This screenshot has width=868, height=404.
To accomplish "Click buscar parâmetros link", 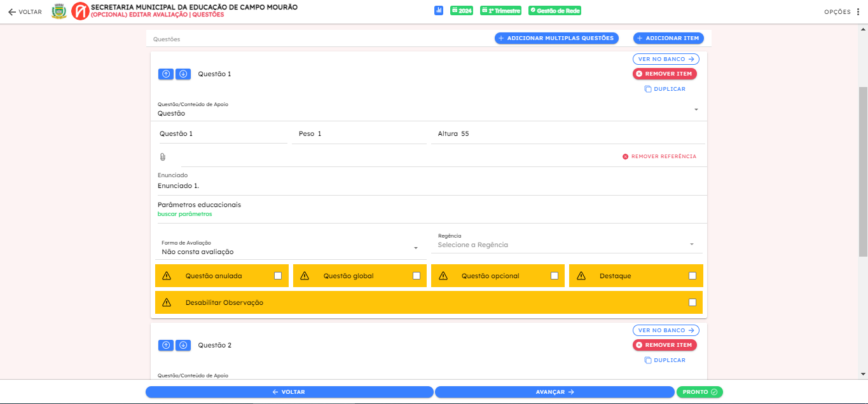I will 185,214.
